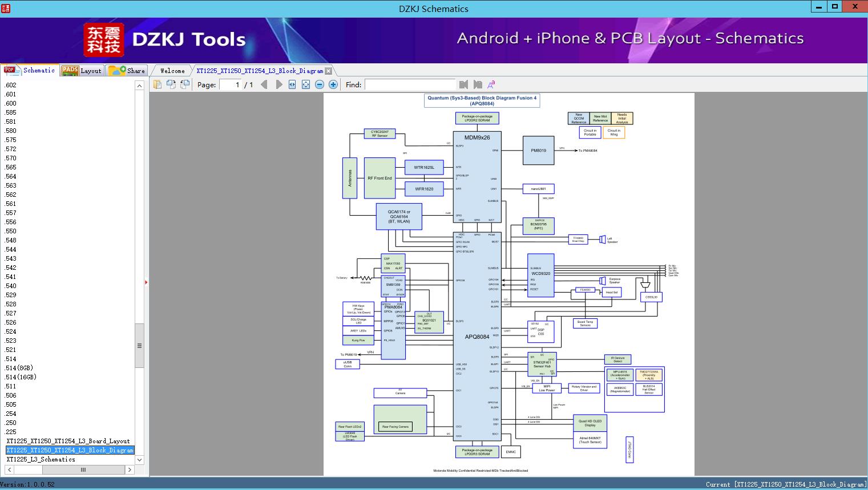Click the sidebar scroll up arrow
The height and width of the screenshot is (490, 868).
[139, 86]
